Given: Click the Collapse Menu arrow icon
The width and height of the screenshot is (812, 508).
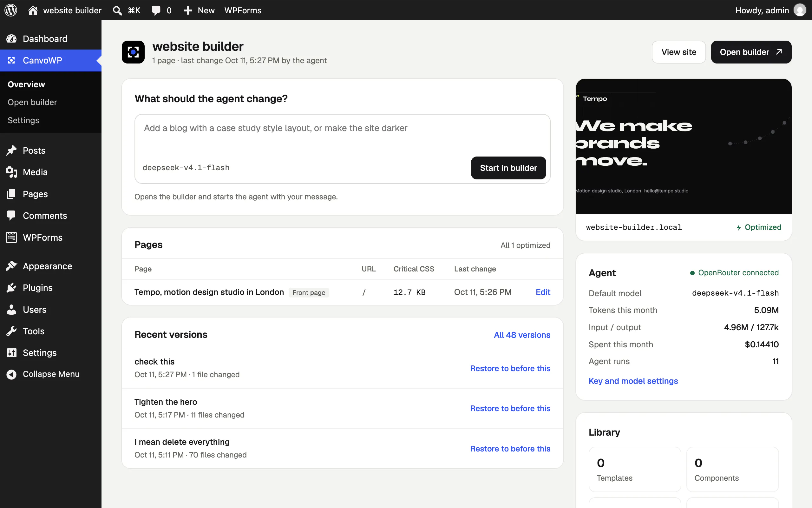Looking at the screenshot, I should click(11, 374).
